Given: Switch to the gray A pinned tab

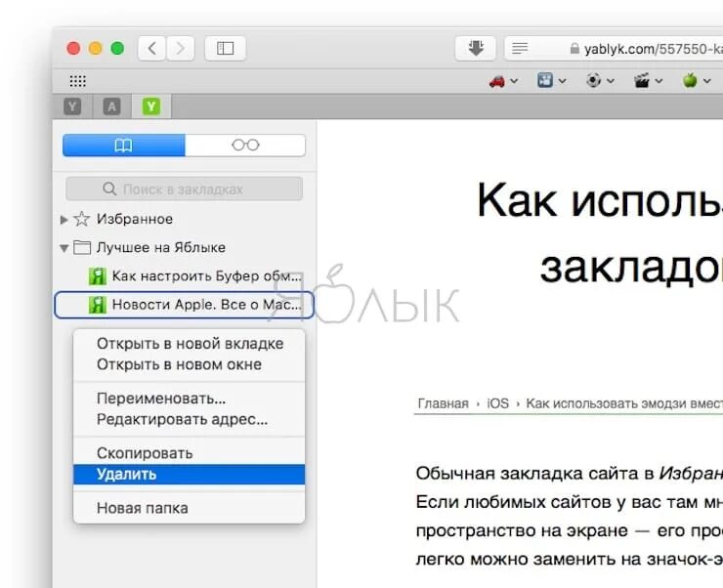Looking at the screenshot, I should coord(111,106).
